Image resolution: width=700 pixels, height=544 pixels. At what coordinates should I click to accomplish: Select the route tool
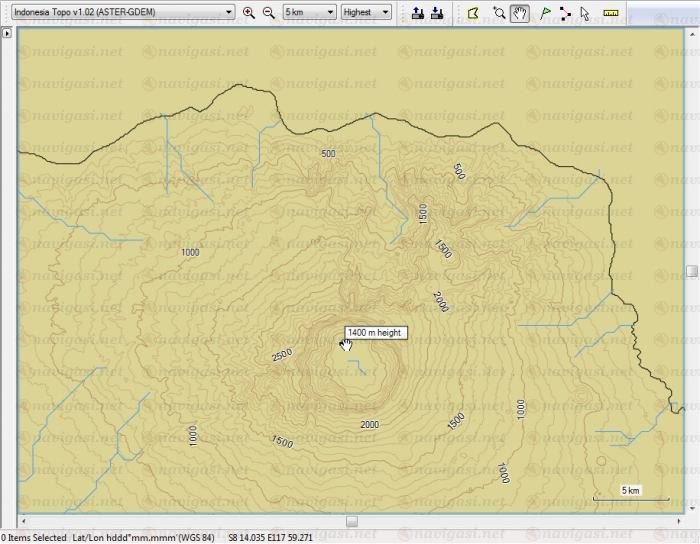[565, 13]
